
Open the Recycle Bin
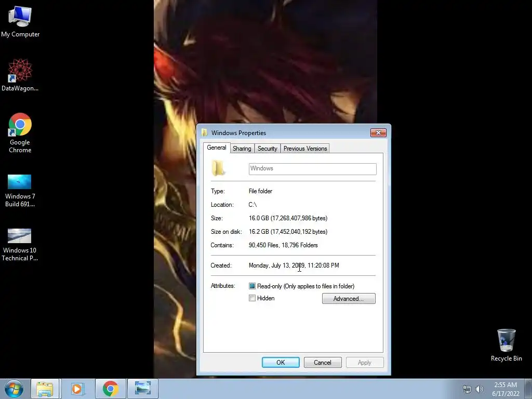tap(506, 345)
